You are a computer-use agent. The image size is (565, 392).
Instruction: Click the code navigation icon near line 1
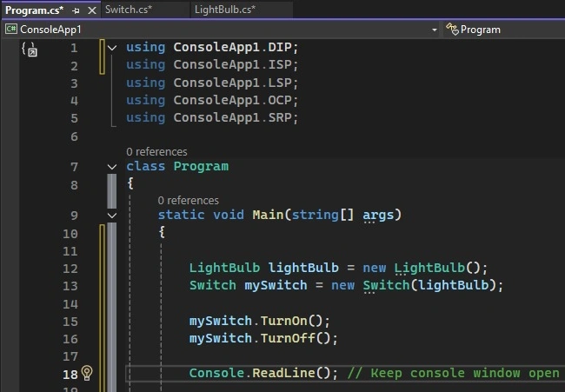pyautogui.click(x=30, y=50)
